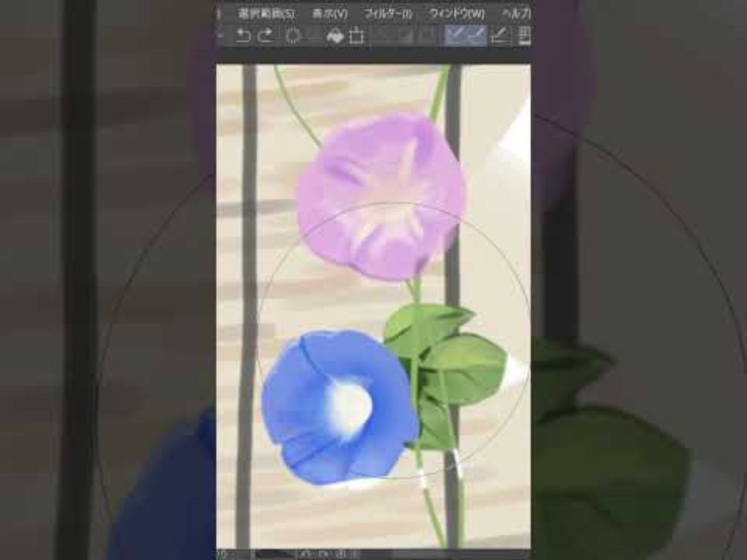Open the ウィンドウ(W) menu

[456, 13]
